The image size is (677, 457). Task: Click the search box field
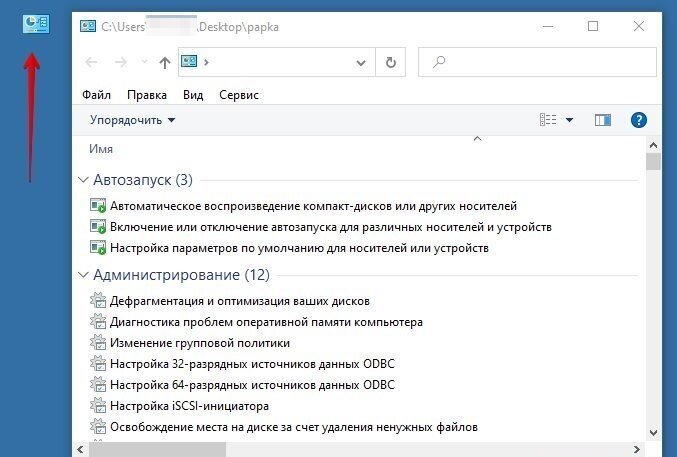pos(538,62)
